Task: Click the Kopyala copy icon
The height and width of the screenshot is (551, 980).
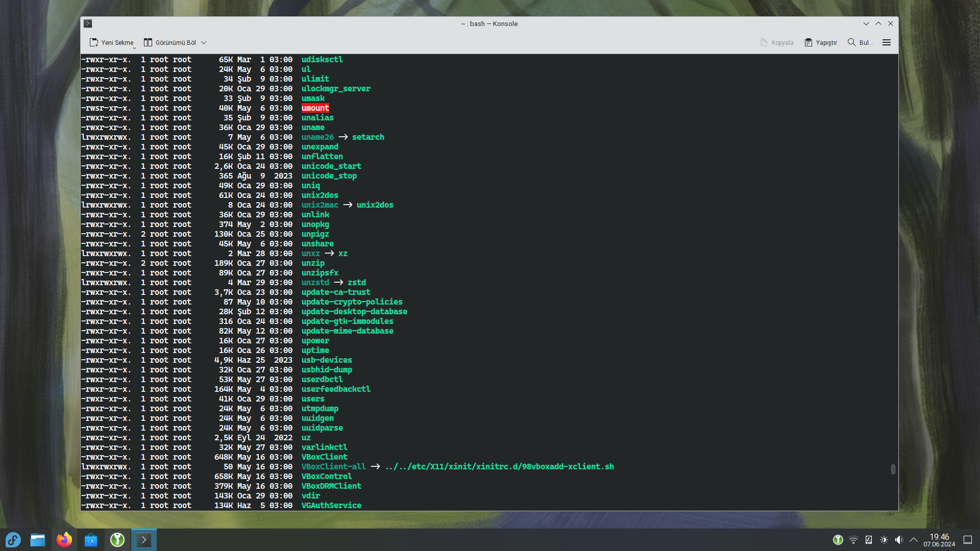Action: pyautogui.click(x=764, y=42)
